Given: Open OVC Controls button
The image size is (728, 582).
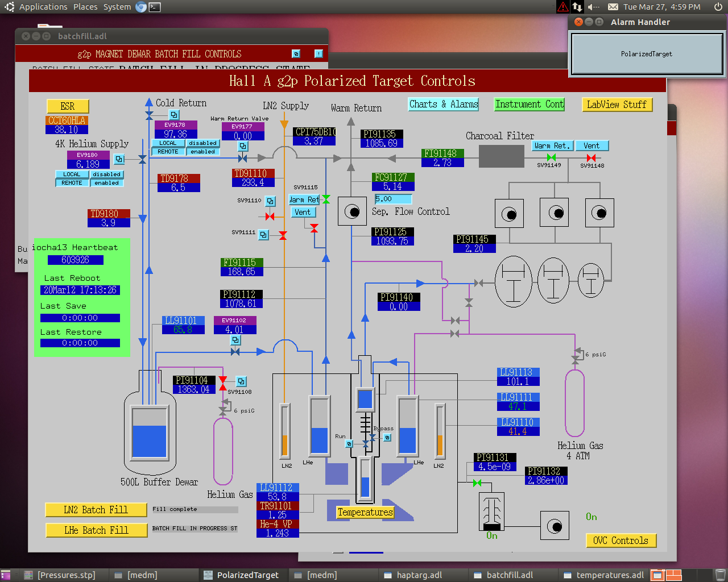Looking at the screenshot, I should 621,541.
